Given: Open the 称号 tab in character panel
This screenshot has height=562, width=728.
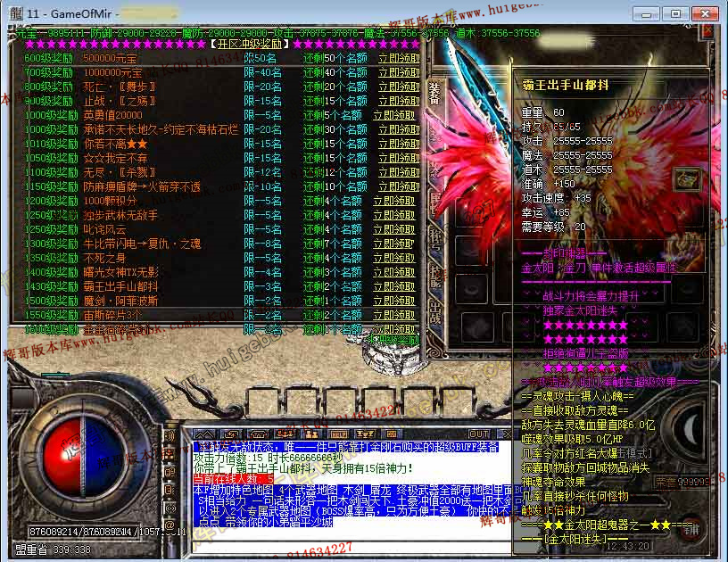Looking at the screenshot, I should click(x=434, y=242).
